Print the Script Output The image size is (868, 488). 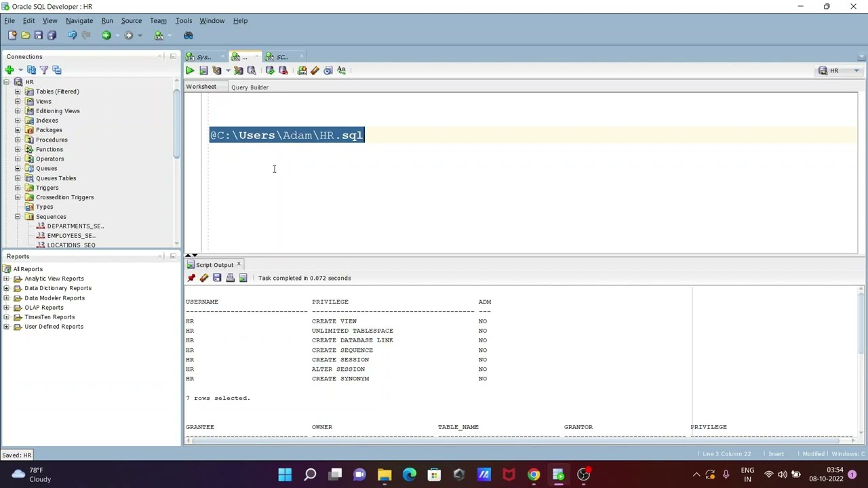[x=230, y=278]
